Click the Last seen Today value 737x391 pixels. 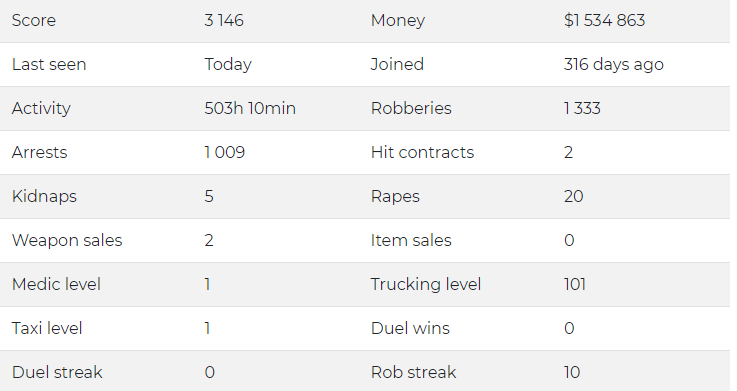click(228, 64)
